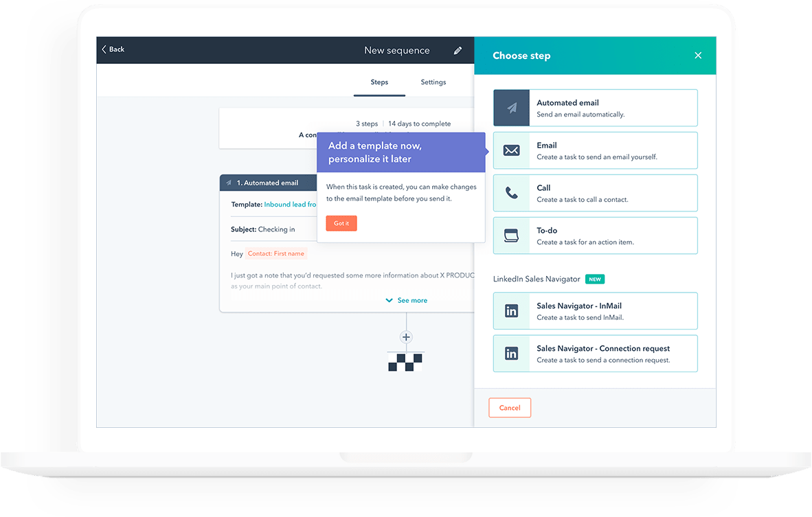The image size is (812, 517).
Task: Switch to the Settings tab
Action: pos(433,82)
